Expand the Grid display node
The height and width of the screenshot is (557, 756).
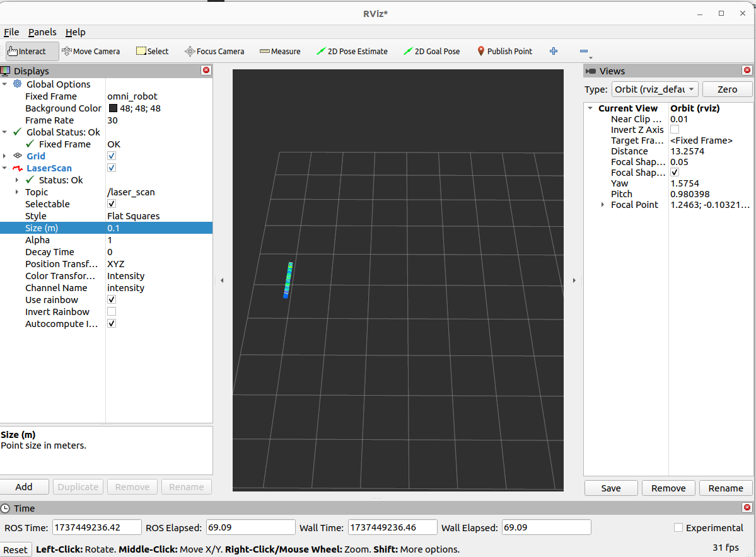[5, 156]
